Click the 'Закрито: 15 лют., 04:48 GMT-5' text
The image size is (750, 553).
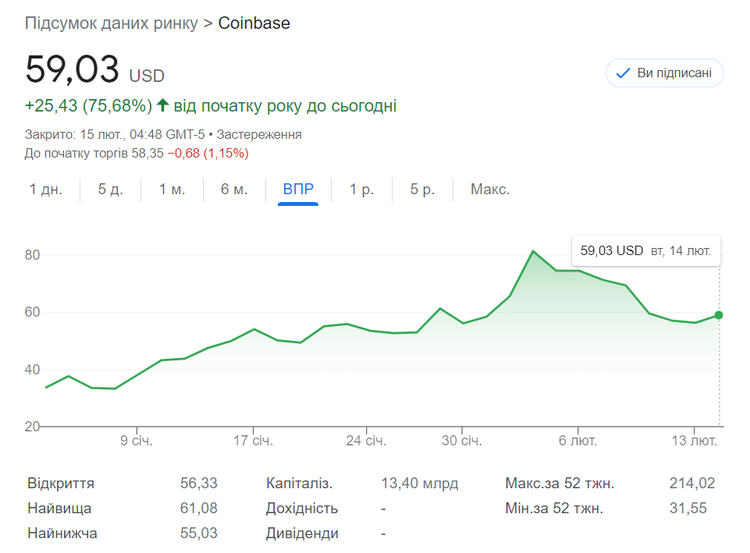click(x=115, y=134)
